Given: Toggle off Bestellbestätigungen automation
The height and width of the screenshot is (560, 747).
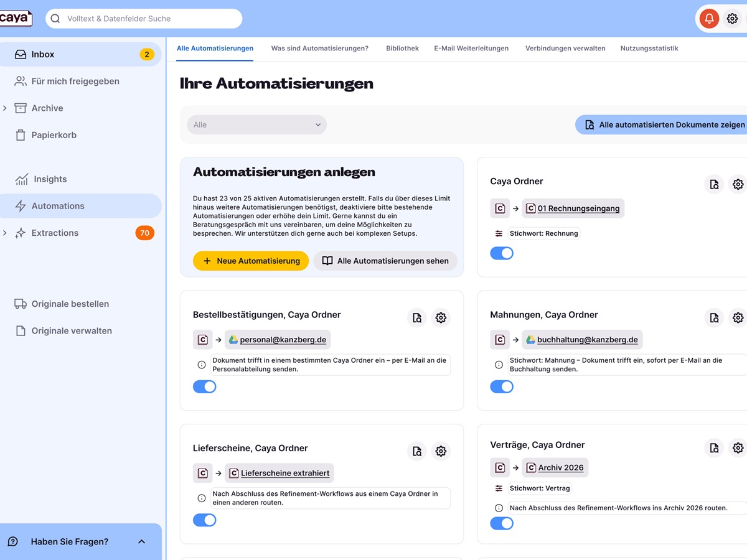Looking at the screenshot, I should [x=205, y=386].
